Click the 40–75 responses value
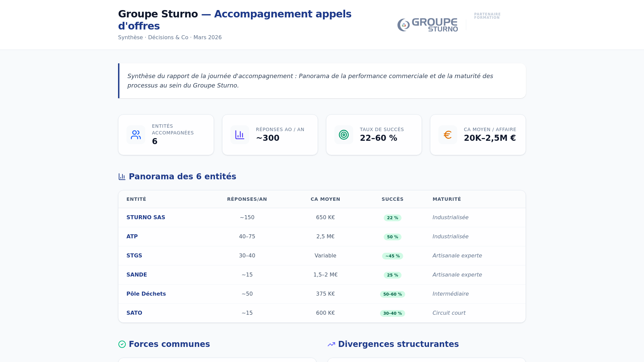The height and width of the screenshot is (362, 644). [x=247, y=237]
